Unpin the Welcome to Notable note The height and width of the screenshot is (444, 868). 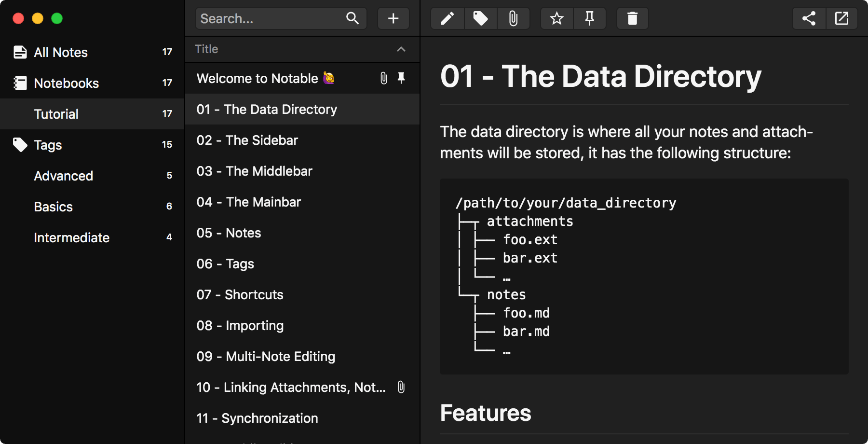pyautogui.click(x=402, y=78)
